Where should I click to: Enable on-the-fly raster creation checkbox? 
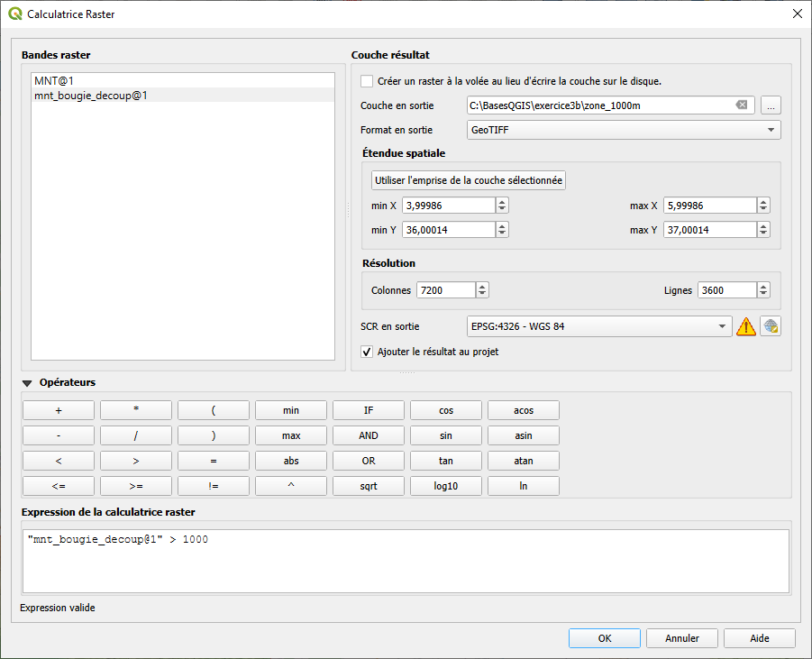pos(367,81)
